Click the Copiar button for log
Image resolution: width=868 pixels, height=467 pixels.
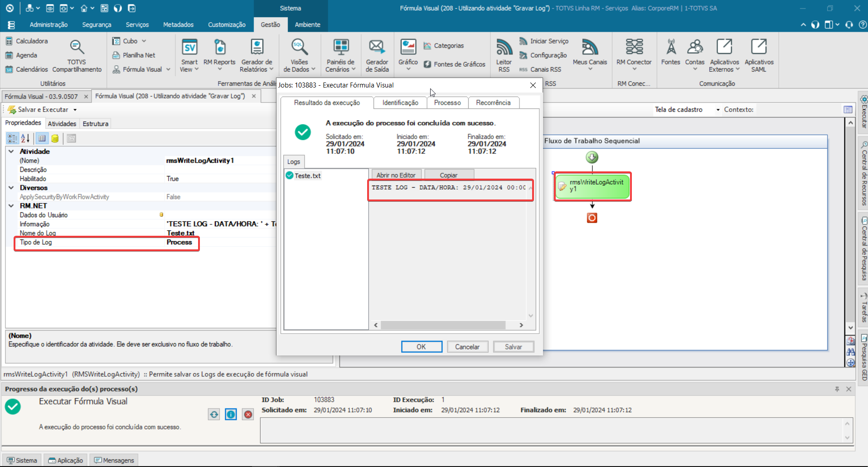[x=449, y=175]
